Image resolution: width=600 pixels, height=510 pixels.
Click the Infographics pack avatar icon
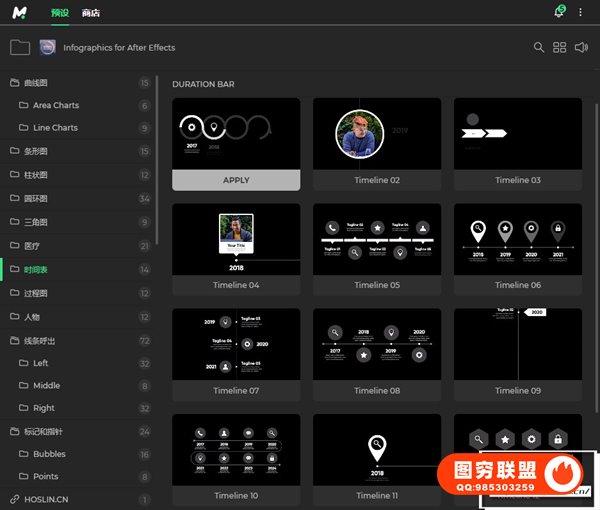pyautogui.click(x=47, y=47)
